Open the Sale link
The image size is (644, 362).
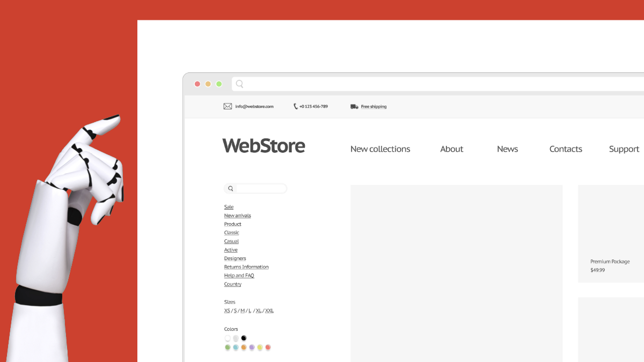[x=228, y=206]
